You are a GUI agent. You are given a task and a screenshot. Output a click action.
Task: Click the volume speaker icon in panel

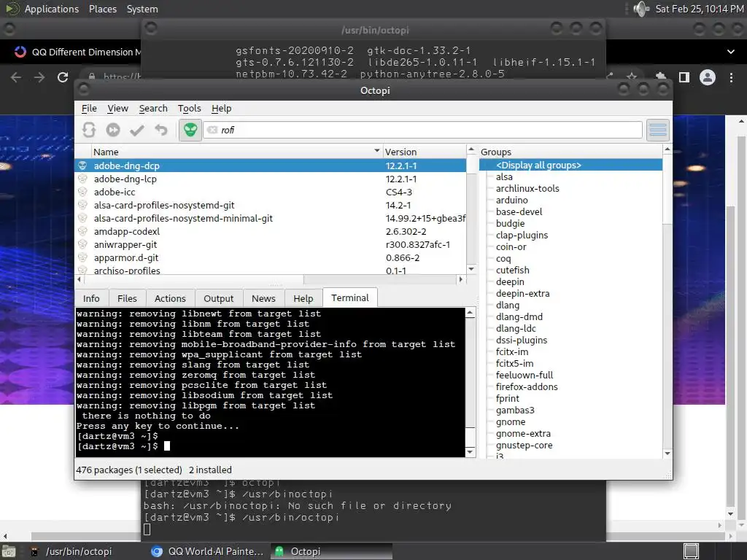[x=641, y=9]
